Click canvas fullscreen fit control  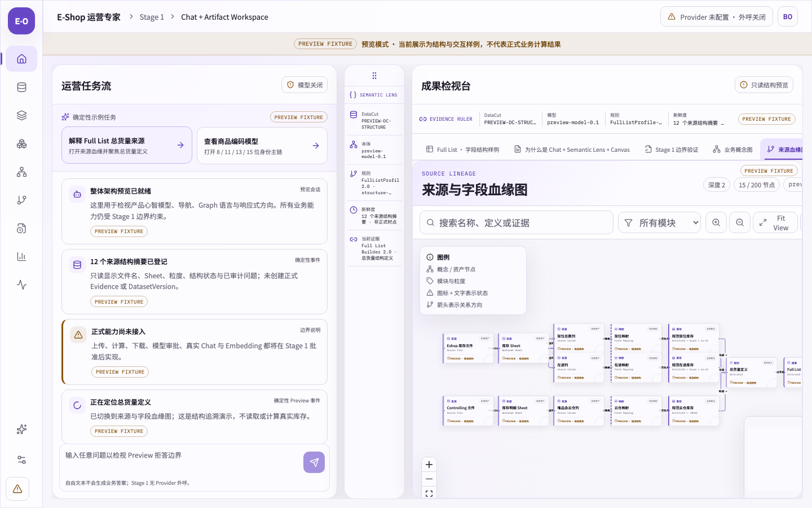pyautogui.click(x=429, y=493)
